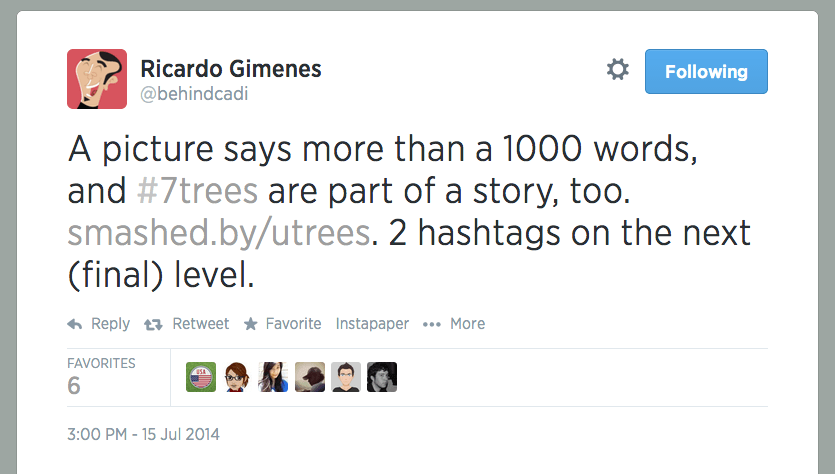Open the @behindcadi handle
The width and height of the screenshot is (835, 474).
194,94
